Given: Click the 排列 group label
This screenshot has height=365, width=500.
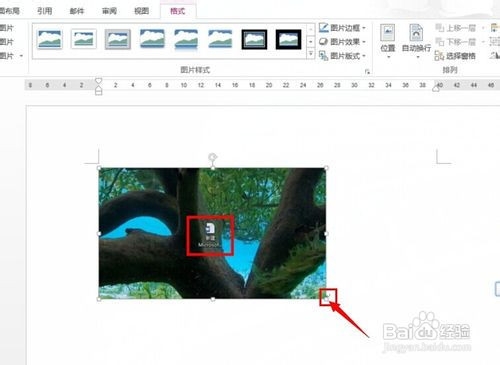Looking at the screenshot, I should (450, 70).
